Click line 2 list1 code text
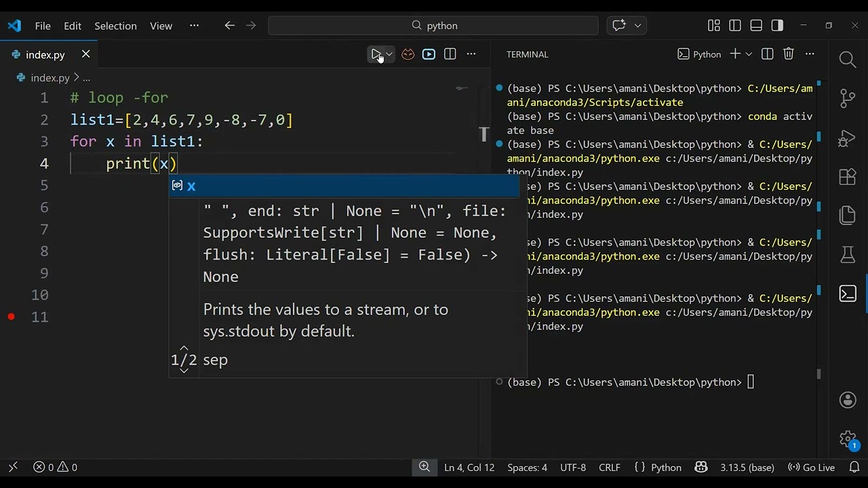Image resolution: width=868 pixels, height=488 pixels. pos(182,120)
